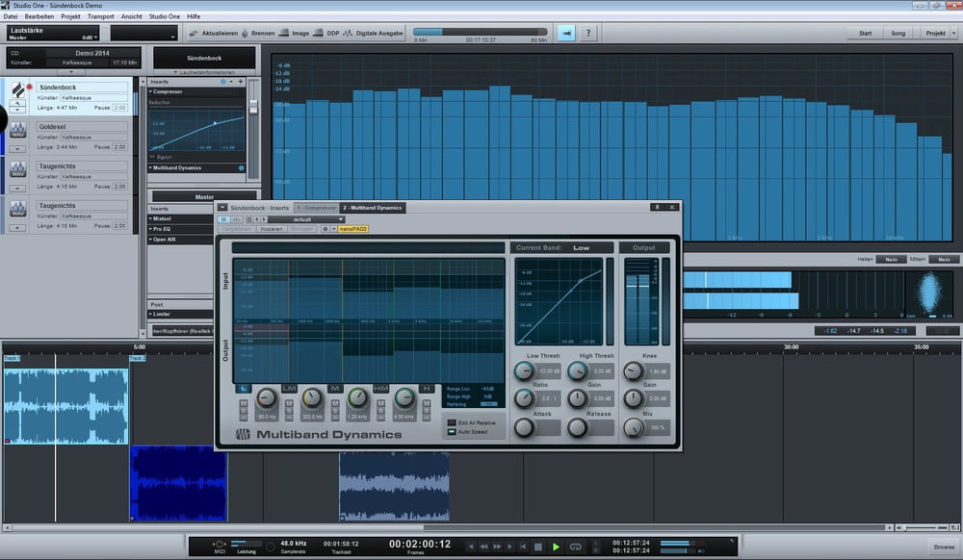The width and height of the screenshot is (963, 560).
Task: Adjust the Low Thresh knob
Action: pos(526,370)
